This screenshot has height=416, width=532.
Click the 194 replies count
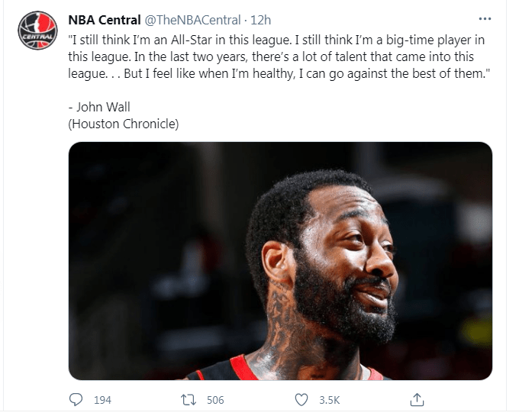click(102, 400)
